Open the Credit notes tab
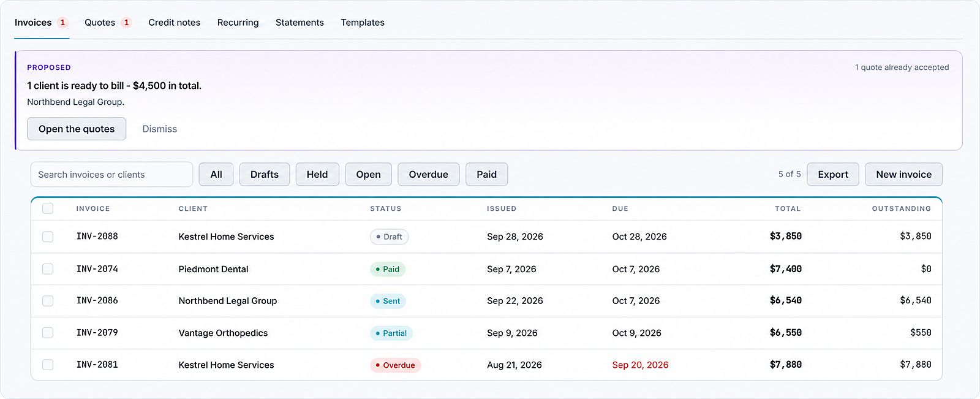Viewport: 980px width, 399px height. coord(175,23)
